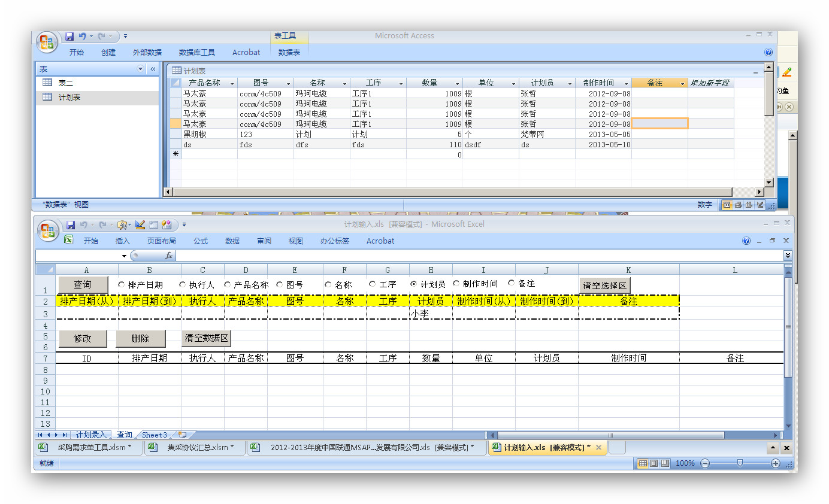
Task: Click the 查询 button
Action: (x=83, y=285)
